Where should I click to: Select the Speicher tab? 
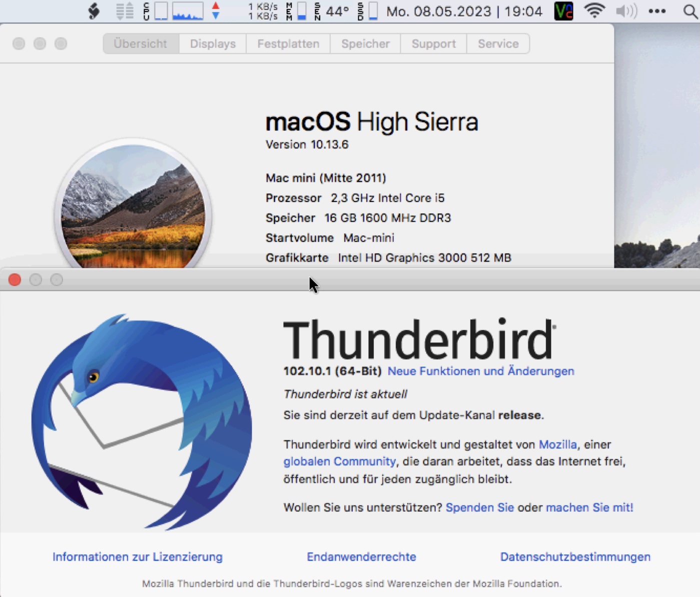[365, 43]
